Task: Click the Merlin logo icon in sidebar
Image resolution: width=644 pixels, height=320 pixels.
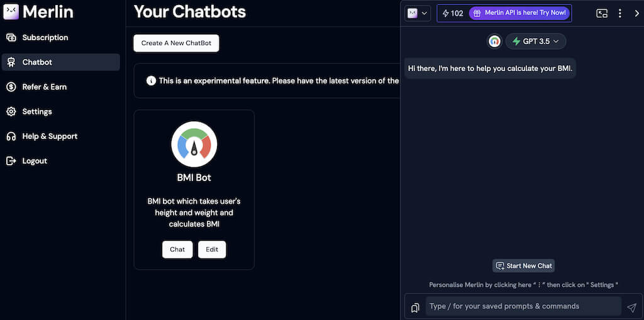Action: 11,11
